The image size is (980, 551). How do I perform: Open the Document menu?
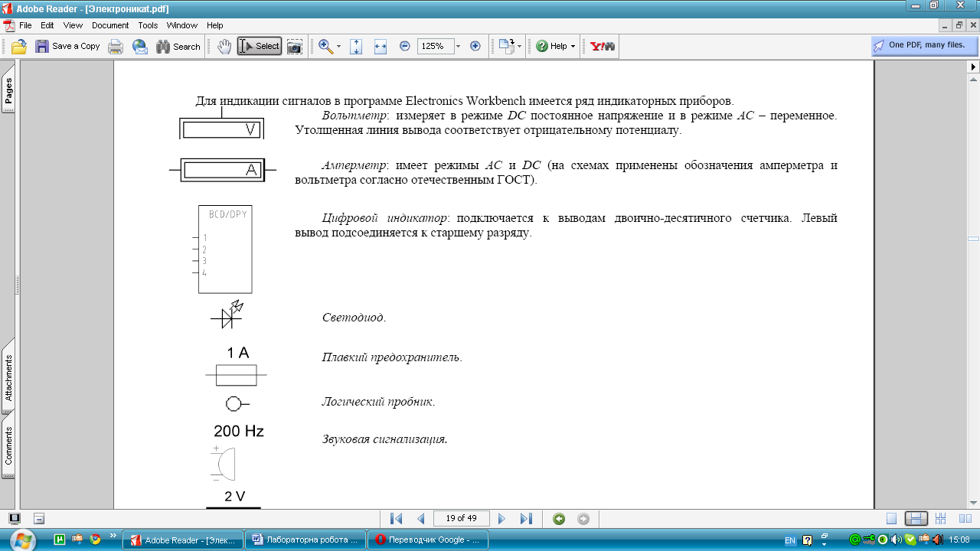tap(110, 25)
